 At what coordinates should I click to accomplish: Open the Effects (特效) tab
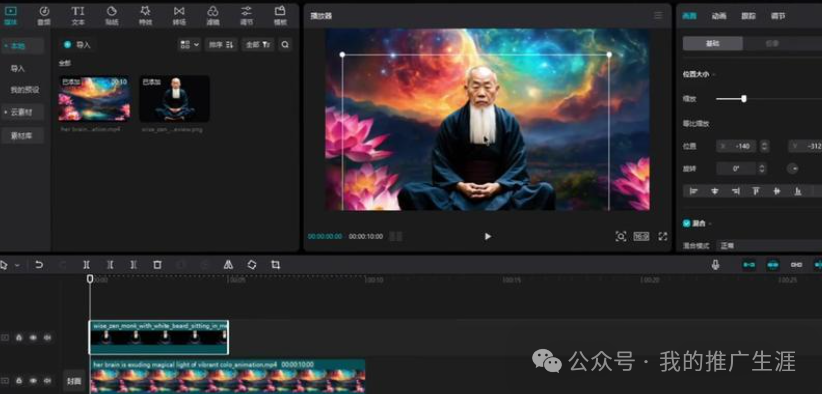click(x=145, y=15)
